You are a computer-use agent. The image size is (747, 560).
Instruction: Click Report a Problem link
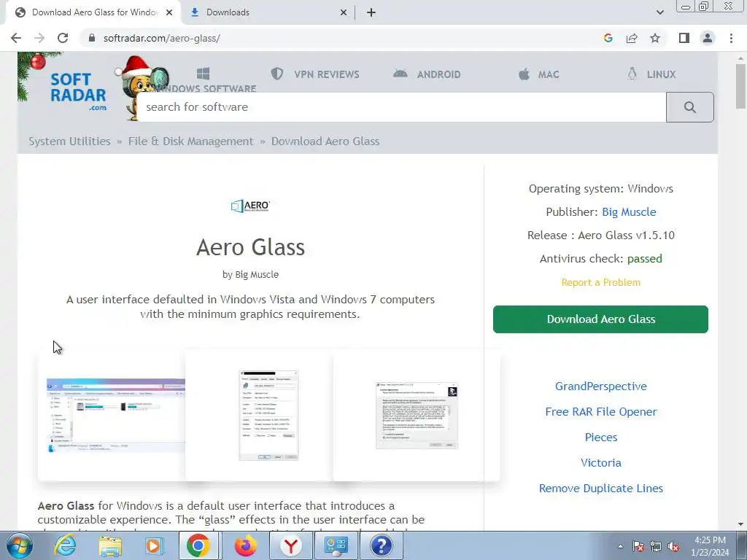[x=601, y=282]
